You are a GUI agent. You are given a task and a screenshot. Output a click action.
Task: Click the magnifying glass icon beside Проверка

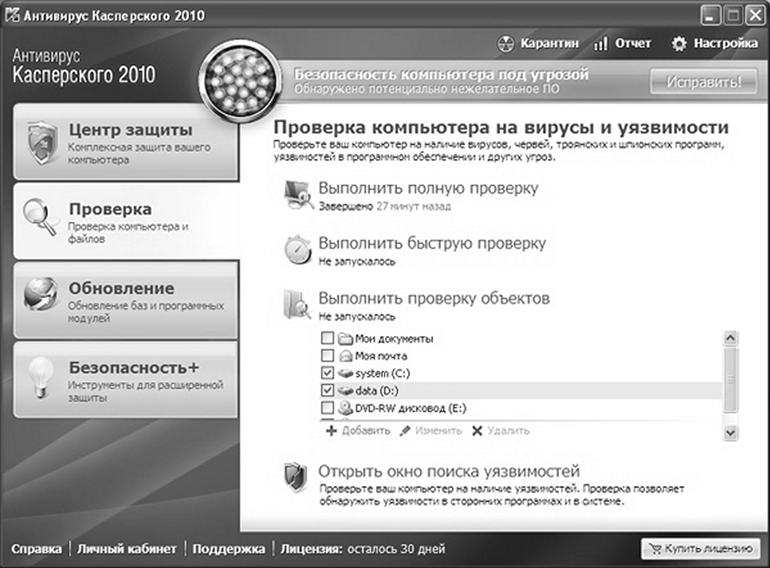(39, 217)
